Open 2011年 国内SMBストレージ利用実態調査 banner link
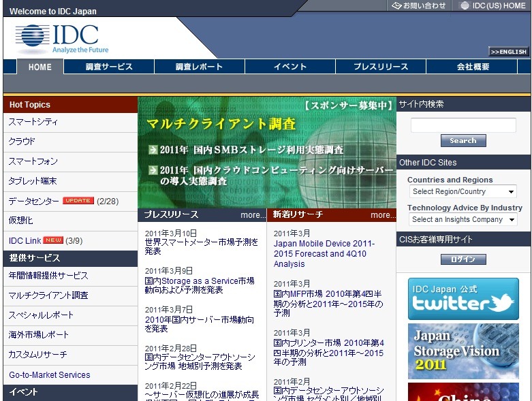 251,150
